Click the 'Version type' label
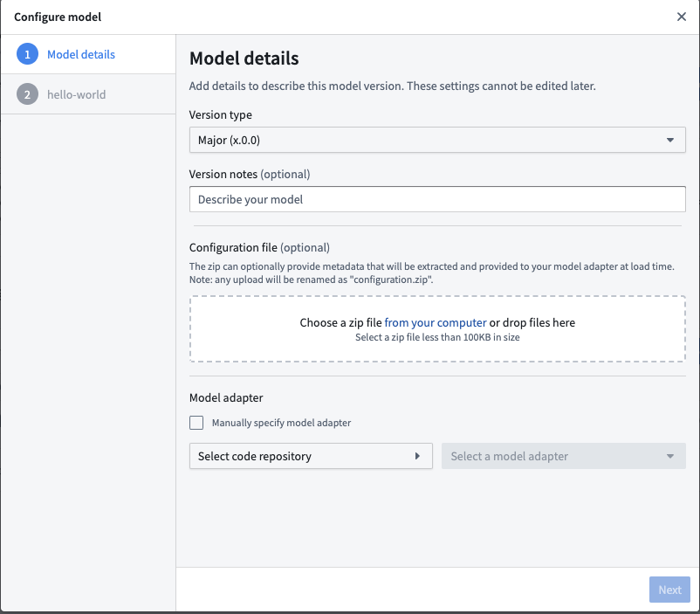 [x=221, y=114]
